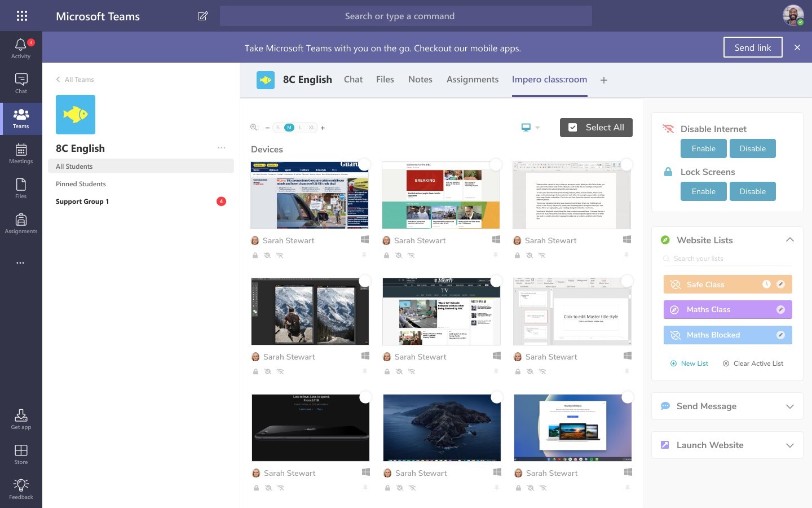Viewport: 812px width, 508px height.
Task: Select the Photoshop mountain device circle
Action: pyautogui.click(x=365, y=281)
